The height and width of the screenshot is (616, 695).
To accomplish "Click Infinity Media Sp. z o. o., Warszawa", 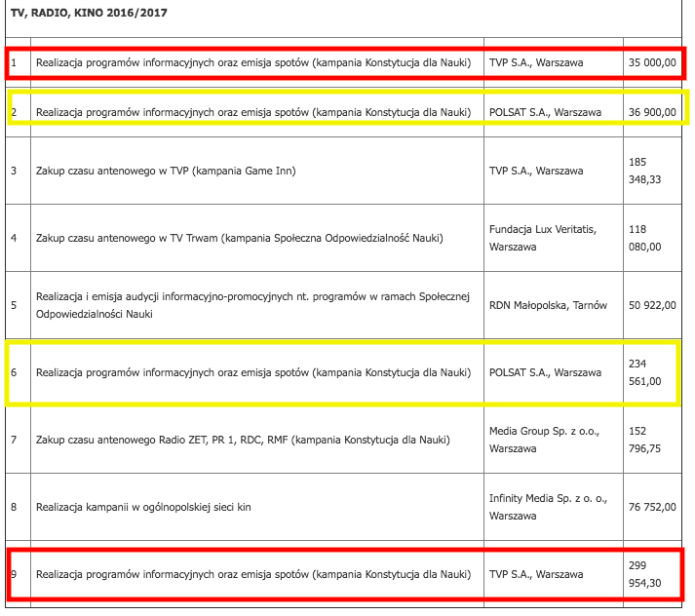I will coord(548,507).
